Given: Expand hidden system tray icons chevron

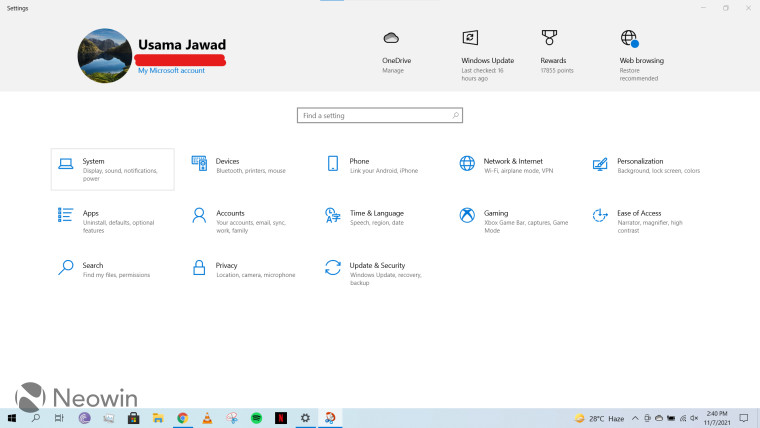Looking at the screenshot, I should (x=635, y=418).
